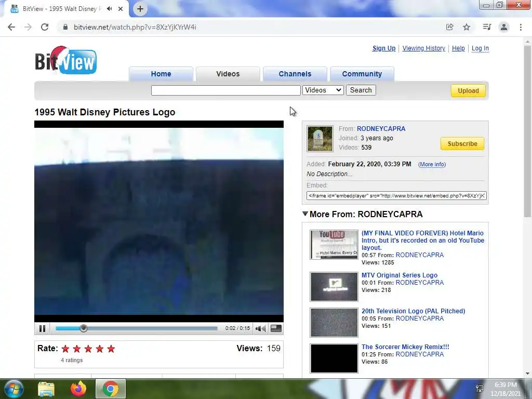Open The Sorcerer Mickey Remix thumbnail
Screen dimensions: 532x399
pyautogui.click(x=334, y=358)
